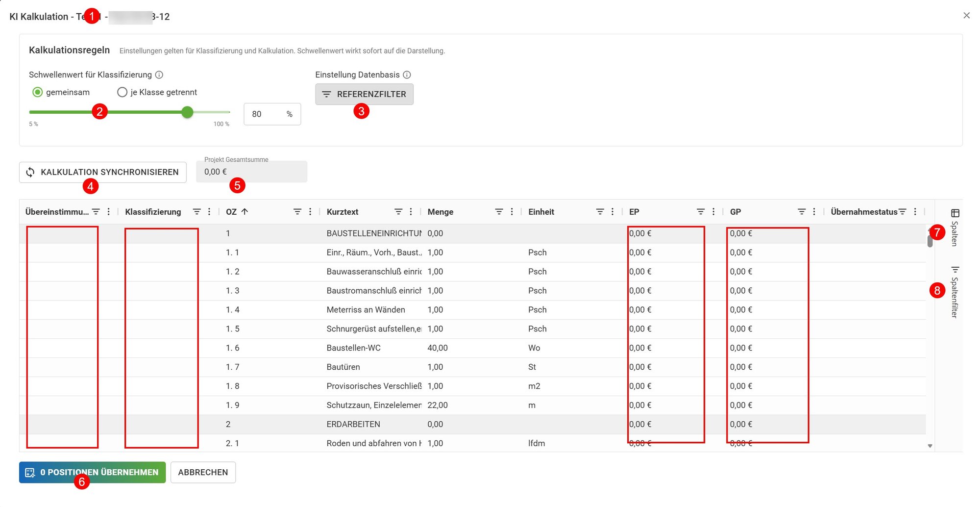Image resolution: width=980 pixels, height=507 pixels.
Task: Click the REFERENZFILTER button
Action: 364,94
